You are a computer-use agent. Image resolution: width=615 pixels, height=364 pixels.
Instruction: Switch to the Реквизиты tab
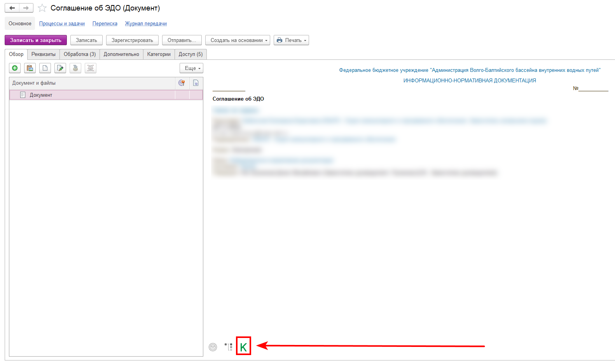(44, 54)
